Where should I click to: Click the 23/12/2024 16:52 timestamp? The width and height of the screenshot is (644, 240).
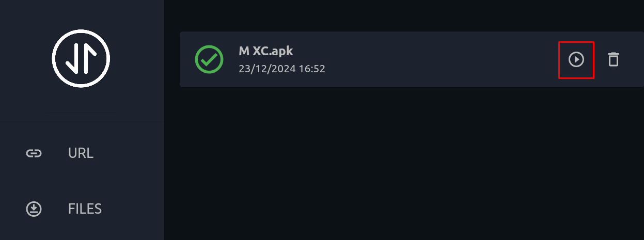[x=282, y=69]
